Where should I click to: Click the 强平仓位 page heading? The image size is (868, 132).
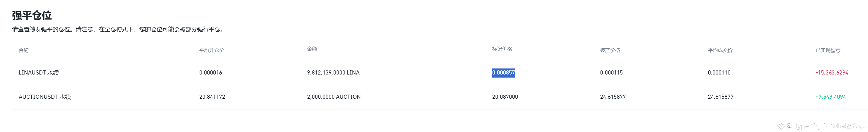pos(32,15)
